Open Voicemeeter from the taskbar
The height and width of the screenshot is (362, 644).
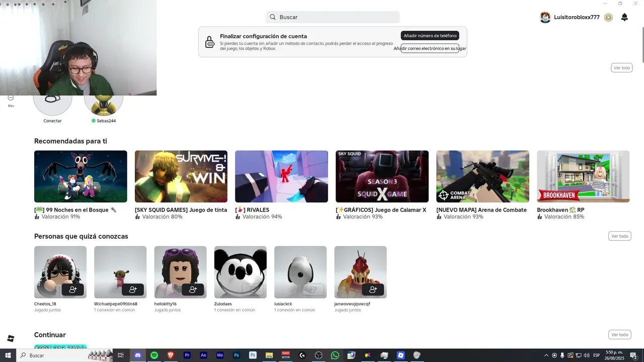[286, 355]
